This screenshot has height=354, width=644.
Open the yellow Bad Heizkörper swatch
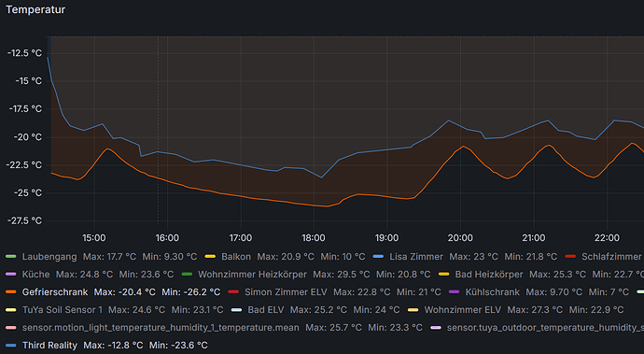pyautogui.click(x=444, y=275)
